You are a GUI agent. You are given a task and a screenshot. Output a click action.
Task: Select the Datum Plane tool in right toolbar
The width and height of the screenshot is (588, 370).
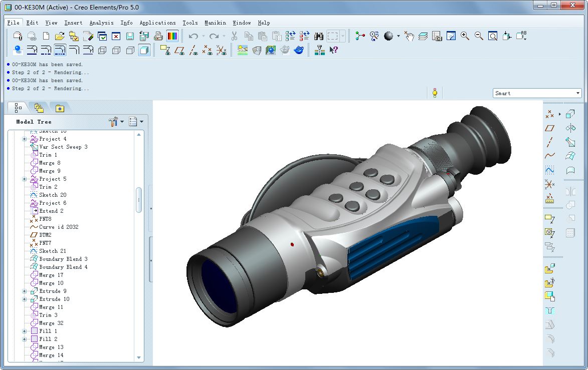[550, 128]
